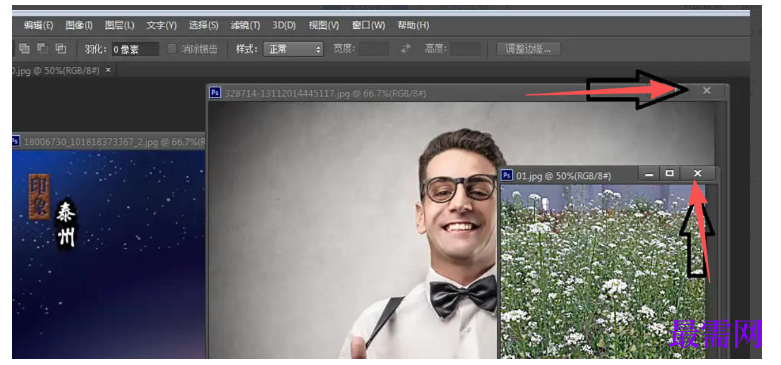Click the 01.jpg @ 50% window title

[564, 175]
